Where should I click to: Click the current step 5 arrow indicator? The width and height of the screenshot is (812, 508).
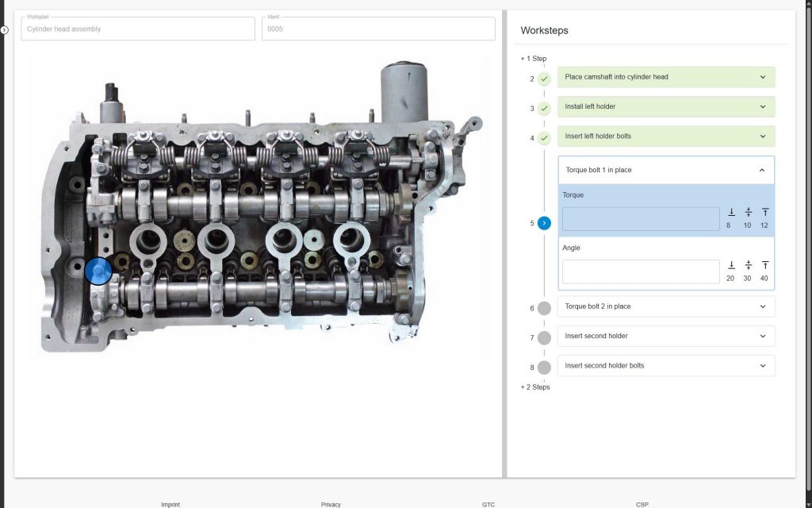coord(544,223)
